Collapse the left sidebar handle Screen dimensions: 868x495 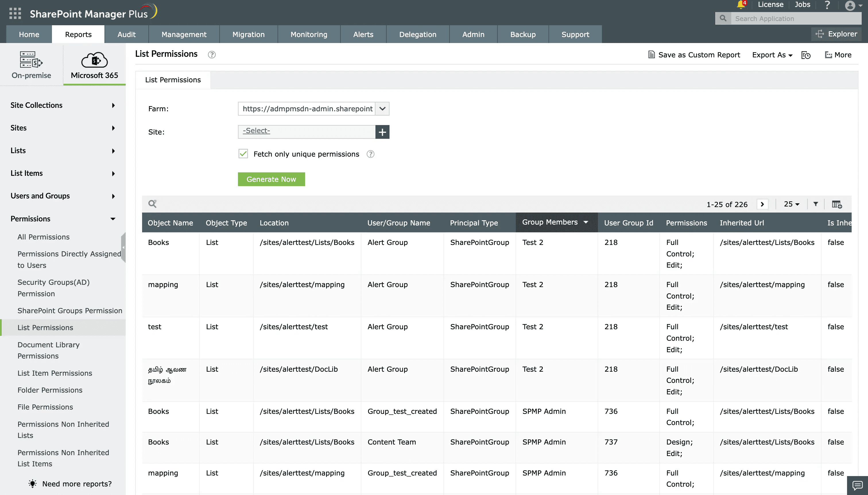pos(123,248)
